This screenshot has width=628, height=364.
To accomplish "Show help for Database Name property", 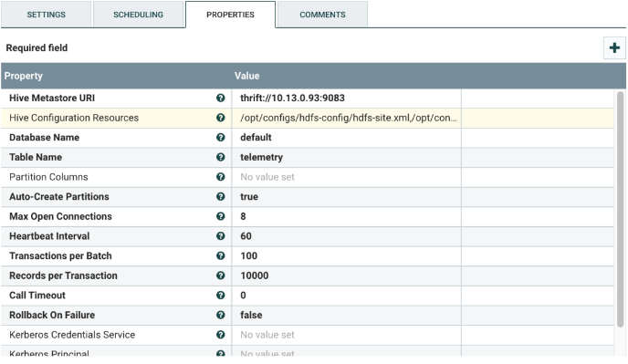I will [220, 138].
